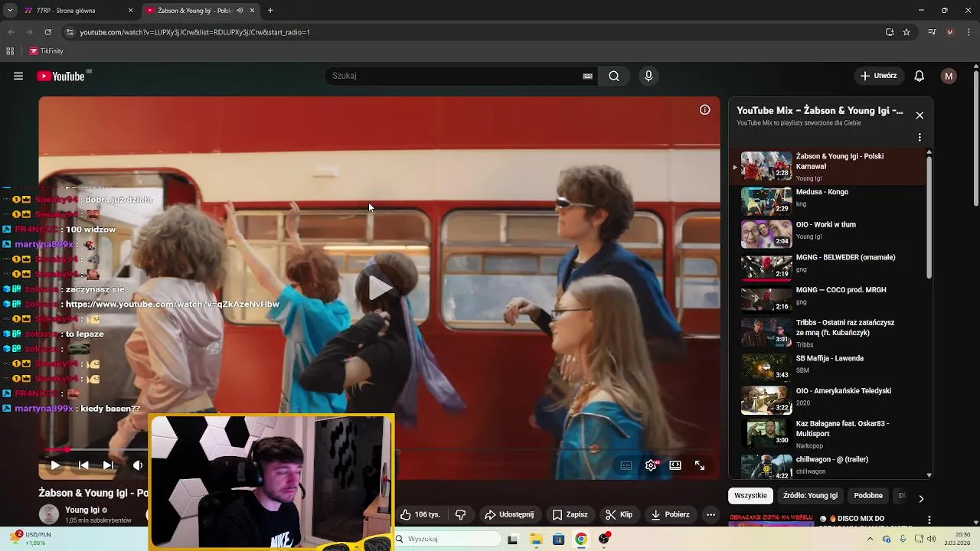Close the 77RP browser tab
Viewport: 980px width, 551px height.
(130, 11)
